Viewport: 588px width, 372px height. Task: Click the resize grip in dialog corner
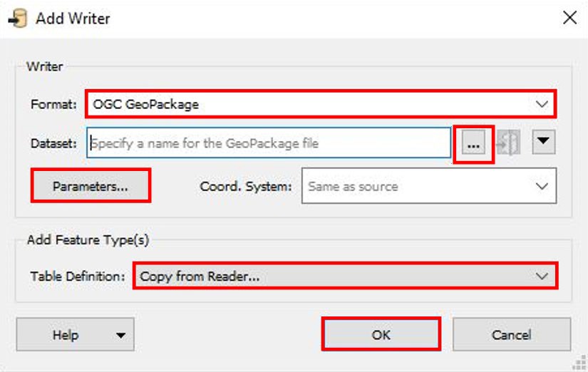[x=580, y=363]
